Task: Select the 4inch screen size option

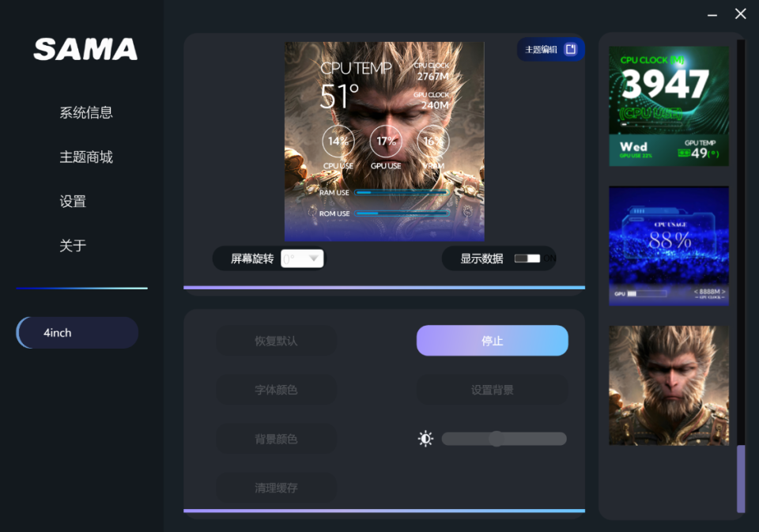Action: click(x=77, y=332)
